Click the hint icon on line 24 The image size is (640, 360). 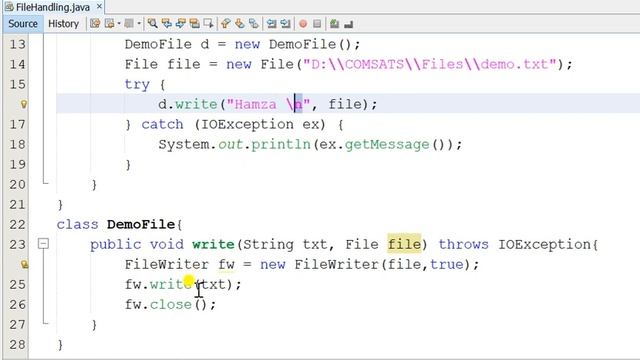coord(24,264)
